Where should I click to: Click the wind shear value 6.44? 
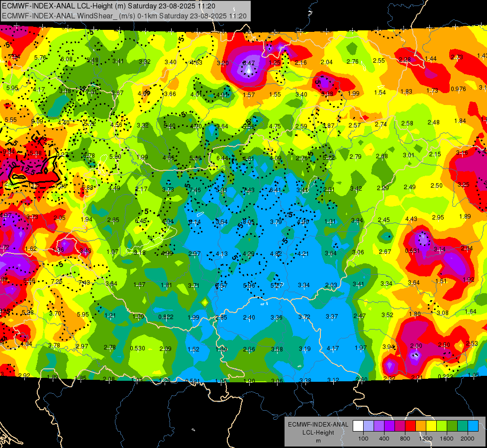pos(222,158)
